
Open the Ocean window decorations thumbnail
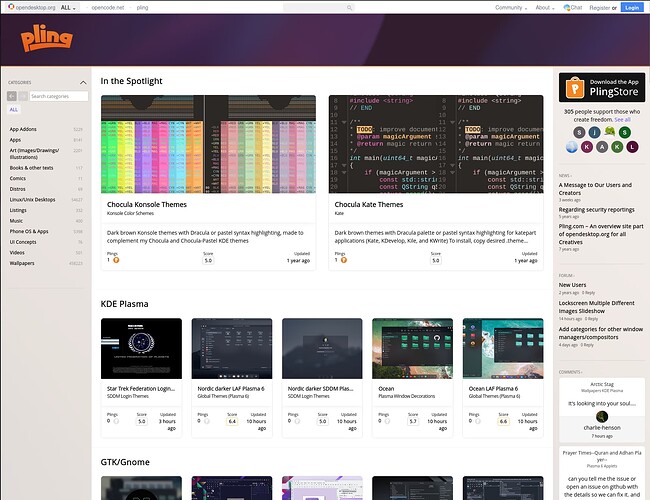[x=412, y=349]
